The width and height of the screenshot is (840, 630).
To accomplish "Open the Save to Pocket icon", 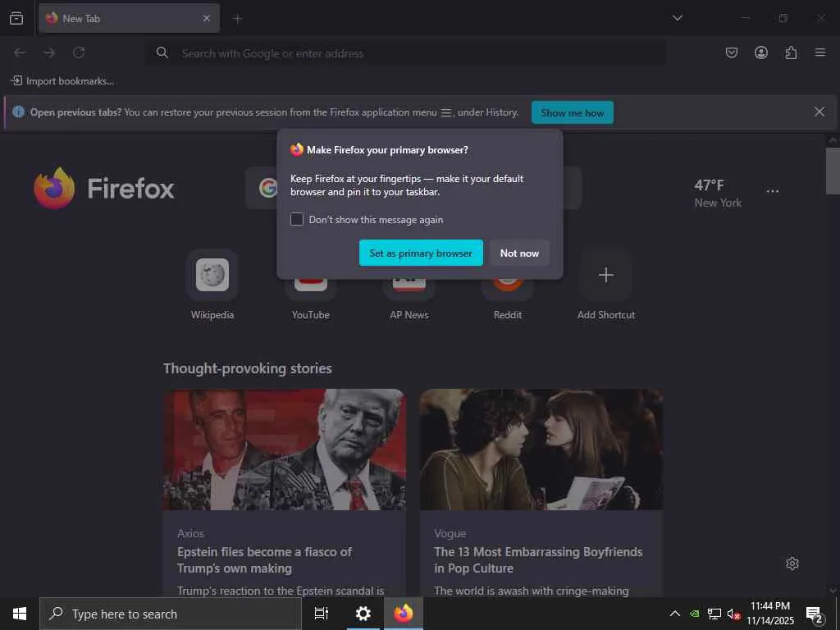I will click(731, 52).
